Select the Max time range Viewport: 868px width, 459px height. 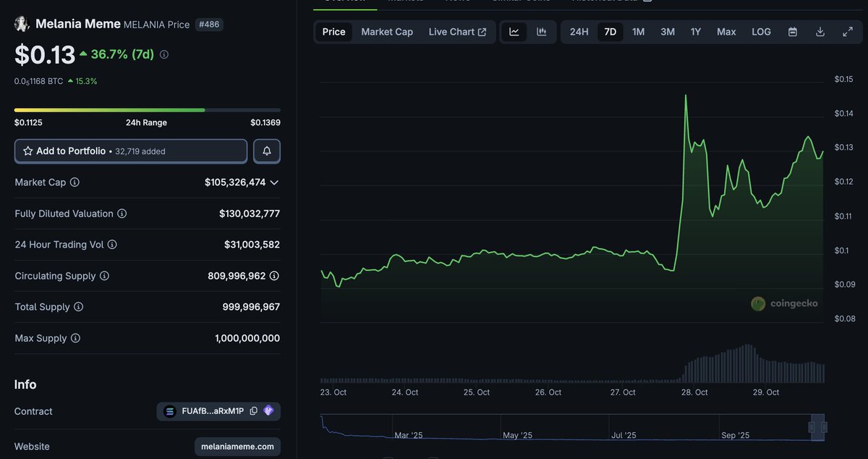[x=726, y=32]
